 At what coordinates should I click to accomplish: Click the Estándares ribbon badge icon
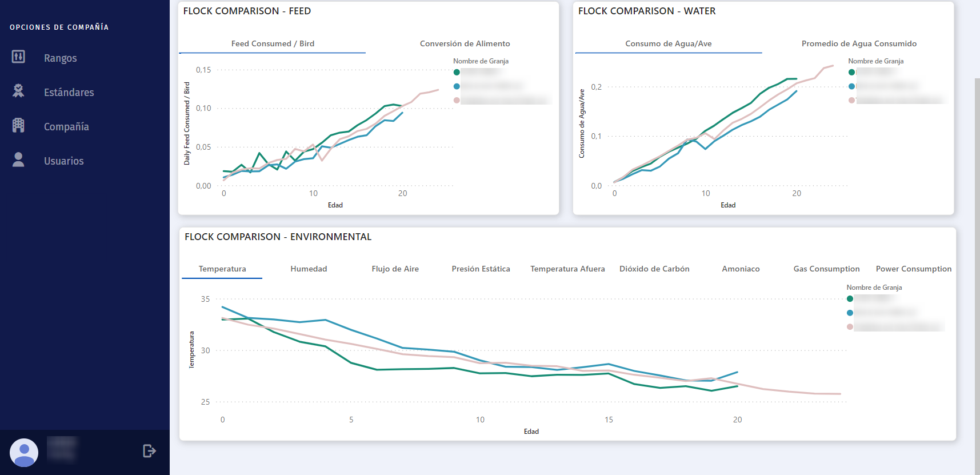[x=18, y=91]
